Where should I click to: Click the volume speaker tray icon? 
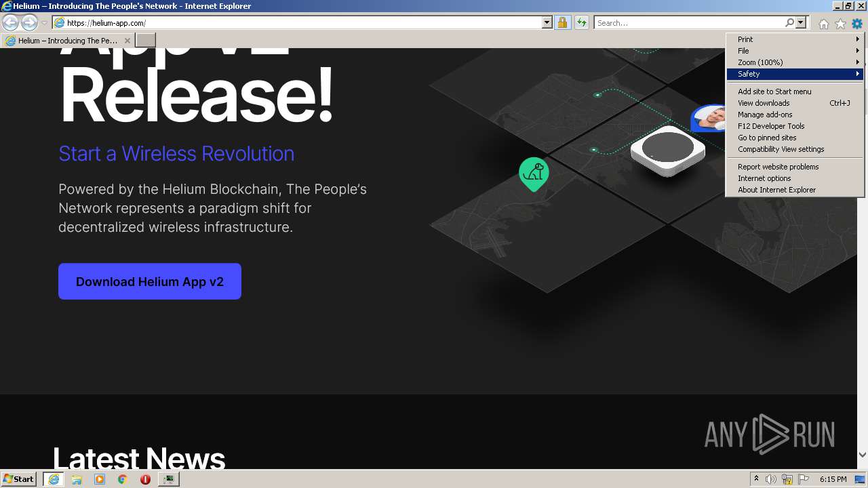771,479
